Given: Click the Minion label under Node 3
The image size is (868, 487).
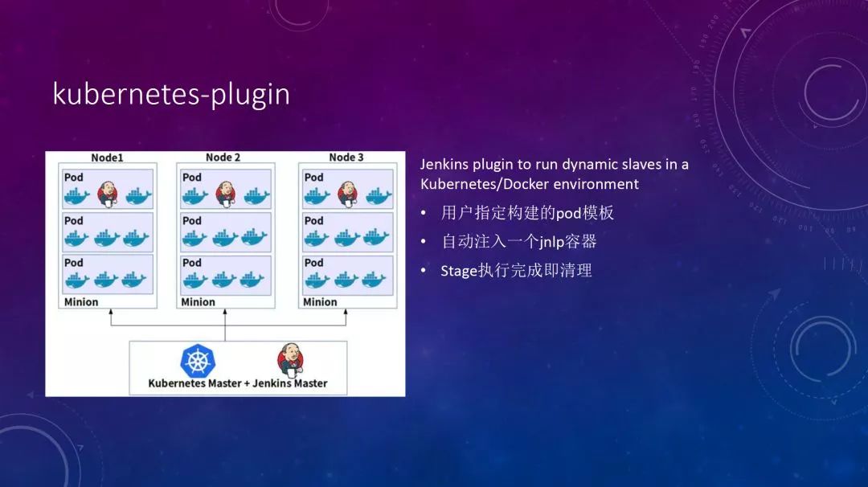Looking at the screenshot, I should 320,302.
